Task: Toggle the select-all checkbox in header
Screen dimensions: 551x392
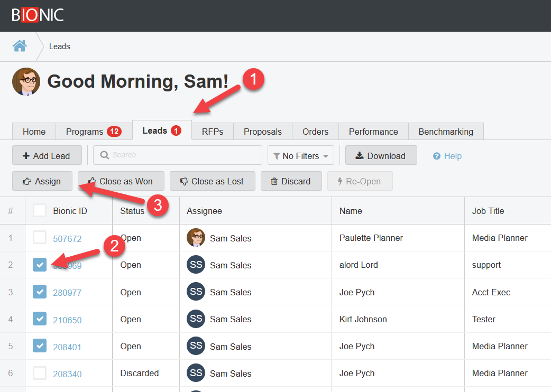Action: coord(40,211)
